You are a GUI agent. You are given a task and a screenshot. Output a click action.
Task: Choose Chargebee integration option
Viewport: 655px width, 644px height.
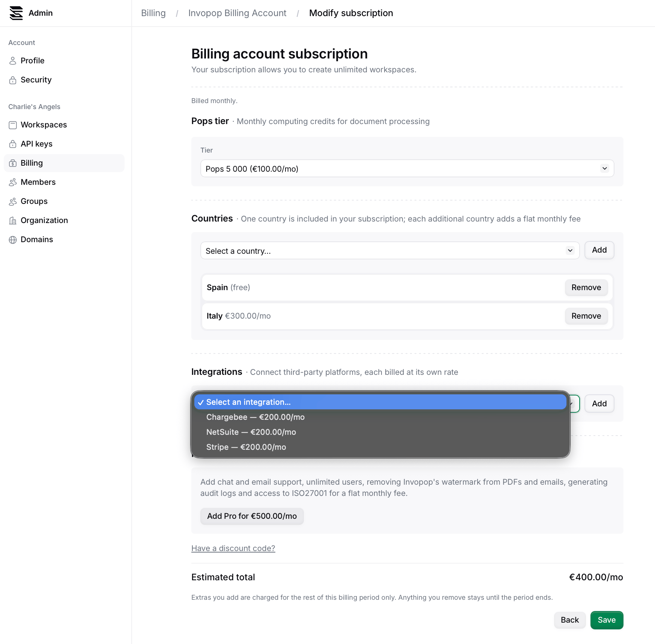380,417
